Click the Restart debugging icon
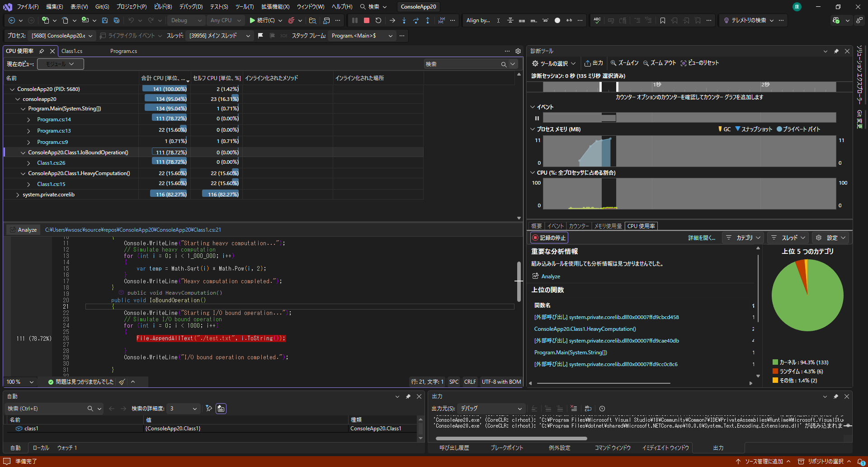 (378, 20)
